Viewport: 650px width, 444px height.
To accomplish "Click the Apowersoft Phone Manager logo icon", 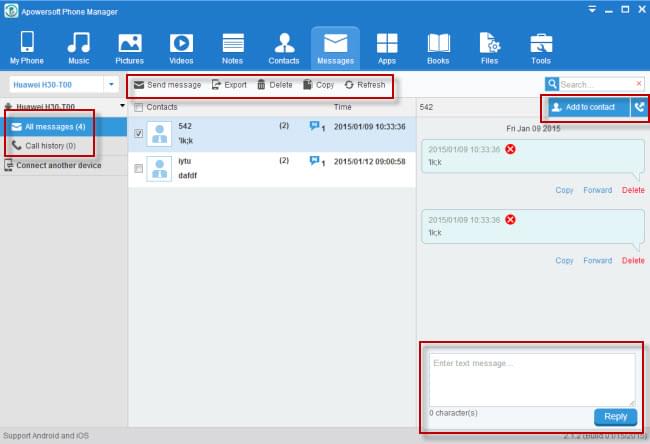I will pos(11,11).
